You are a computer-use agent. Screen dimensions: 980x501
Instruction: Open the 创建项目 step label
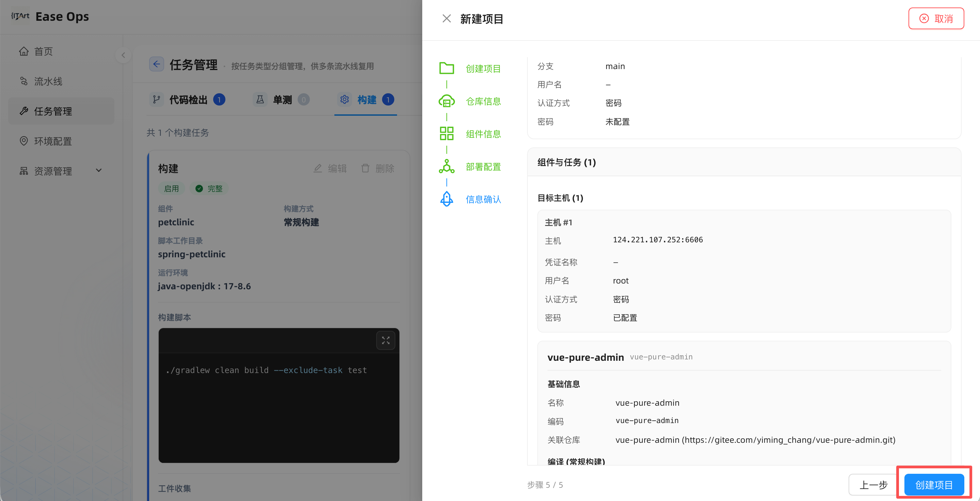483,69
